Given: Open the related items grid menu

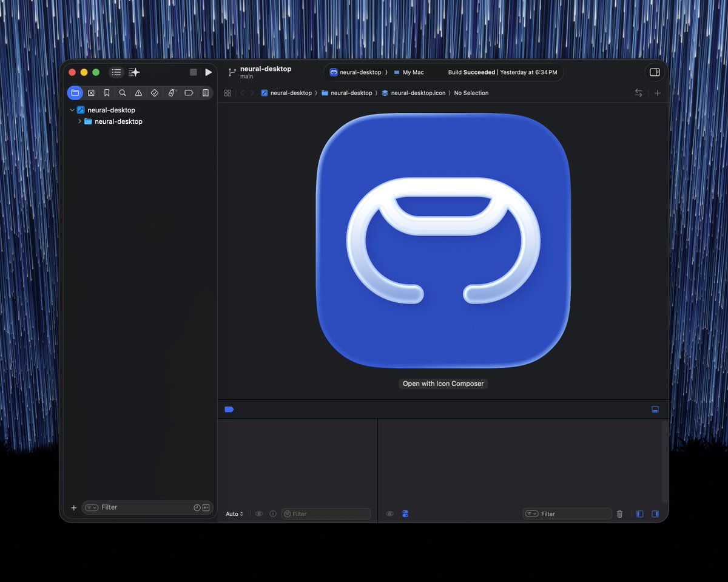Looking at the screenshot, I should click(x=227, y=93).
